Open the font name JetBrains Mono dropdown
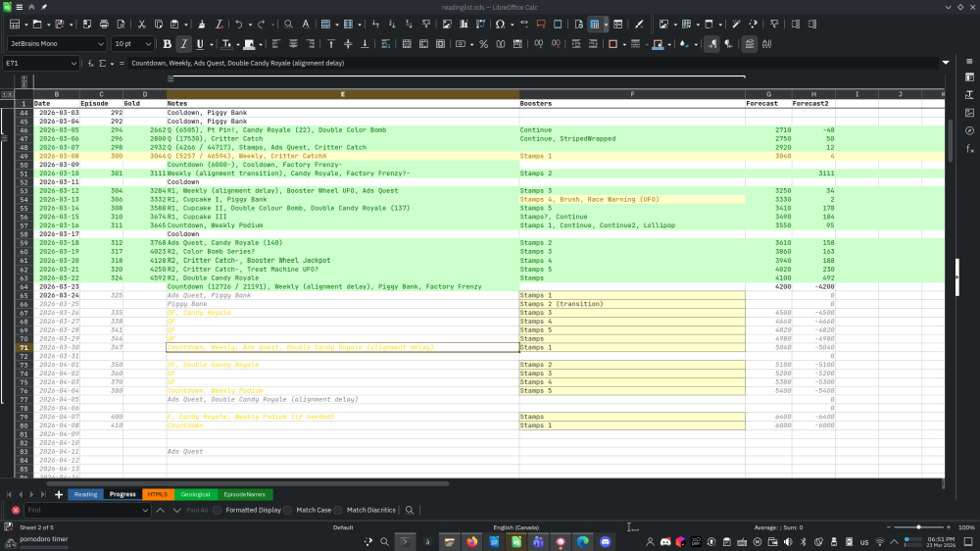980x551 pixels. 101,44
